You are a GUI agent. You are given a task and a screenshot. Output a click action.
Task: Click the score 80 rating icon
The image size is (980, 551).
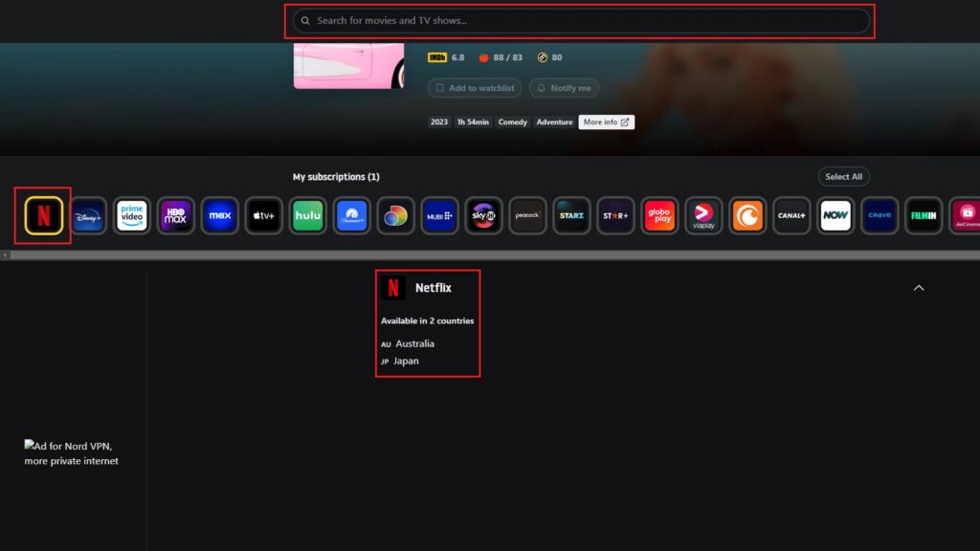click(x=542, y=57)
